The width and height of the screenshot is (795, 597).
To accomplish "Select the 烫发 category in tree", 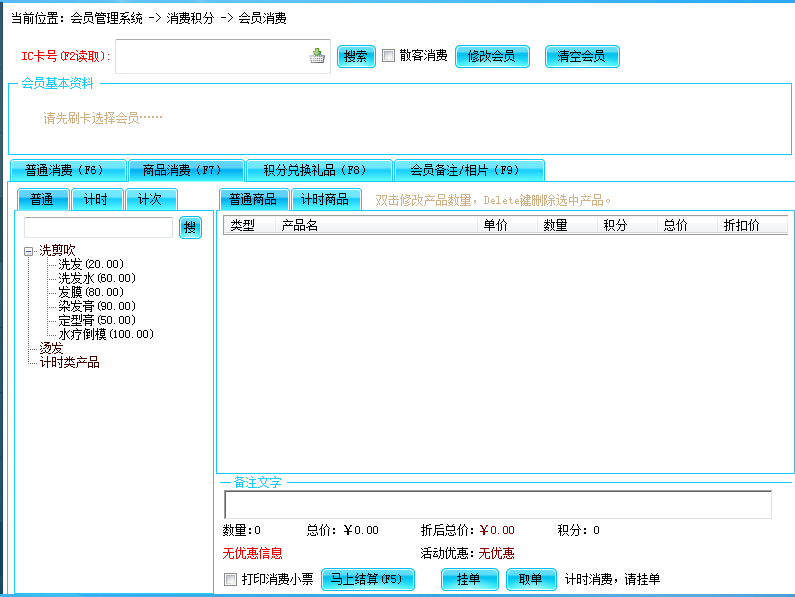I will 51,348.
